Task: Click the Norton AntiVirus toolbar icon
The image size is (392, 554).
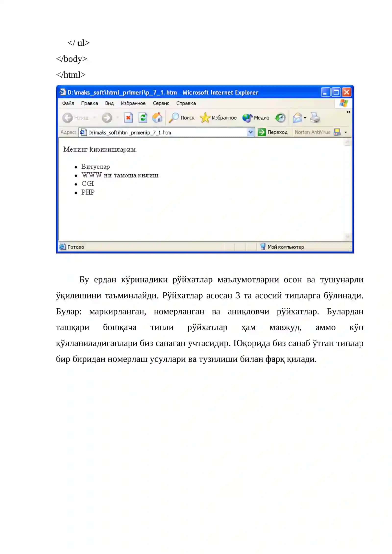Action: point(337,132)
